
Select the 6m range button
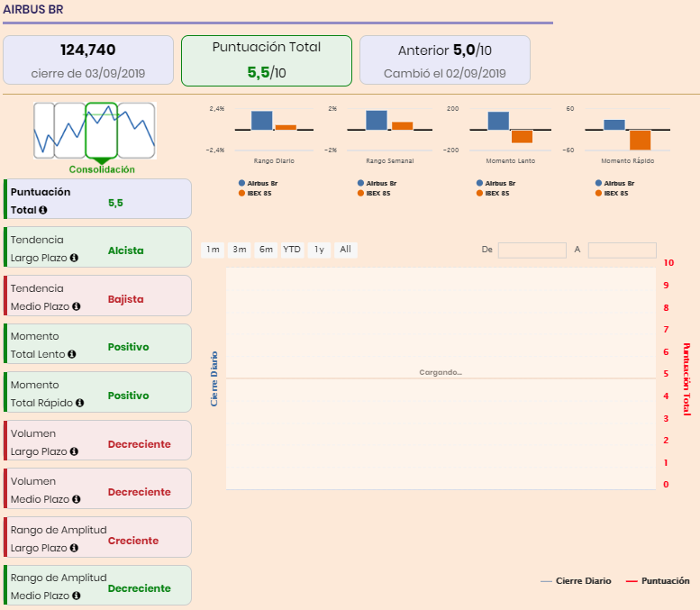(x=266, y=250)
